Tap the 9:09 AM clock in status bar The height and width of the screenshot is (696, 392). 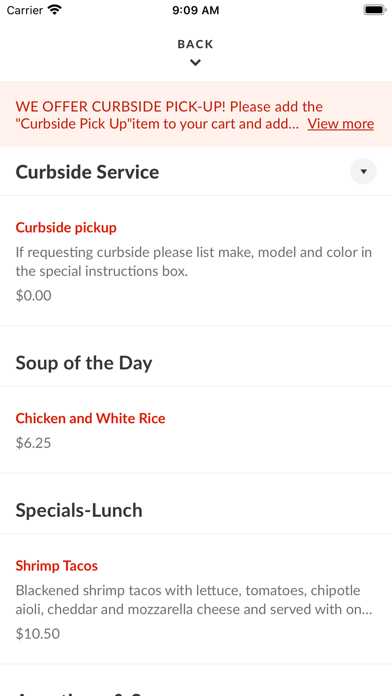pos(196,10)
